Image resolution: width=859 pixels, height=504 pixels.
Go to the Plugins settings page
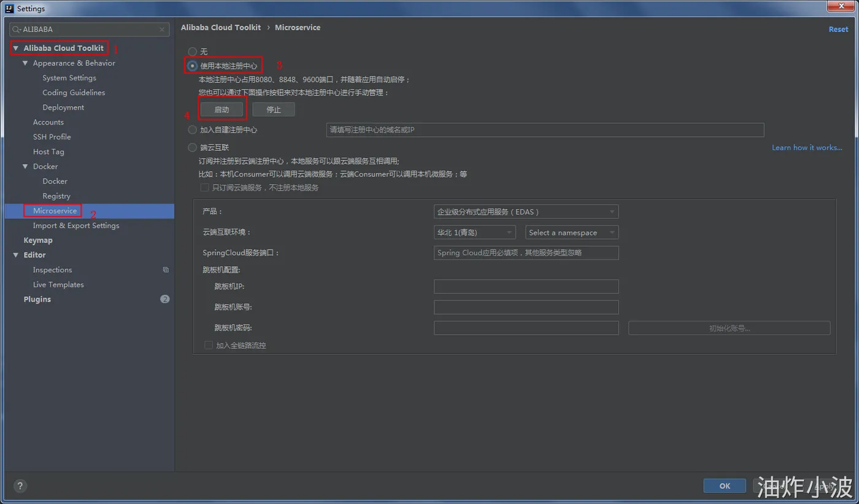37,299
